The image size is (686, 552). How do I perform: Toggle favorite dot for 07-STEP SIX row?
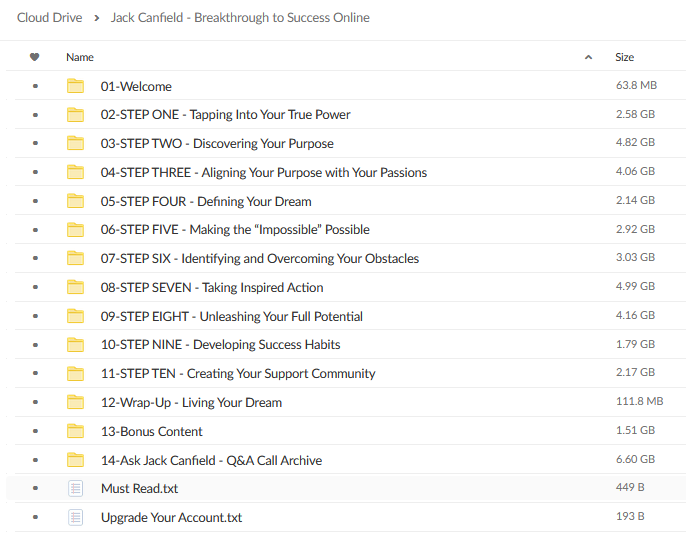tap(35, 258)
